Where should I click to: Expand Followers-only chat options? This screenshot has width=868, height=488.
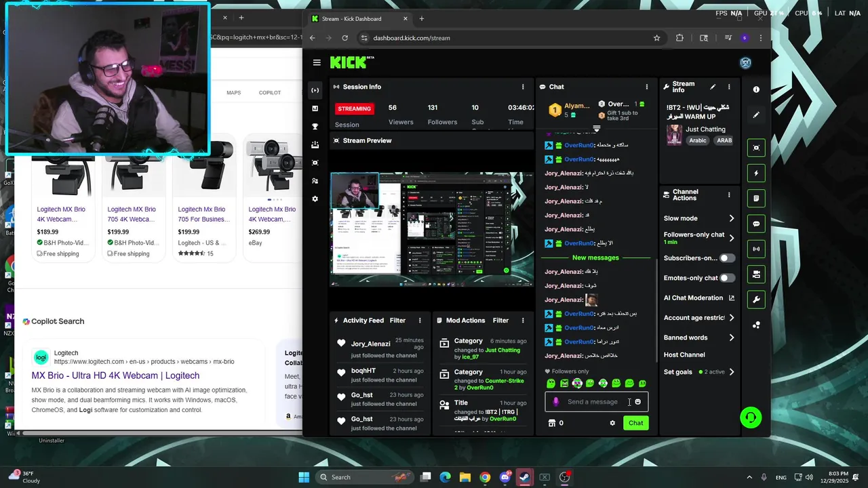732,238
